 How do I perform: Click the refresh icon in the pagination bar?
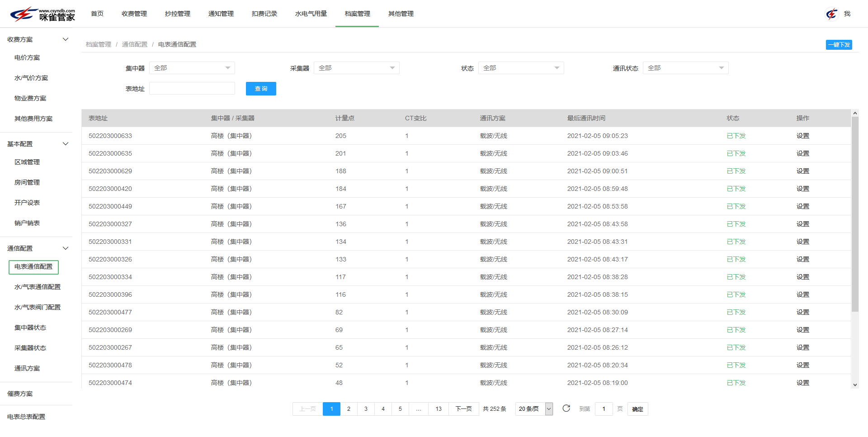tap(566, 408)
